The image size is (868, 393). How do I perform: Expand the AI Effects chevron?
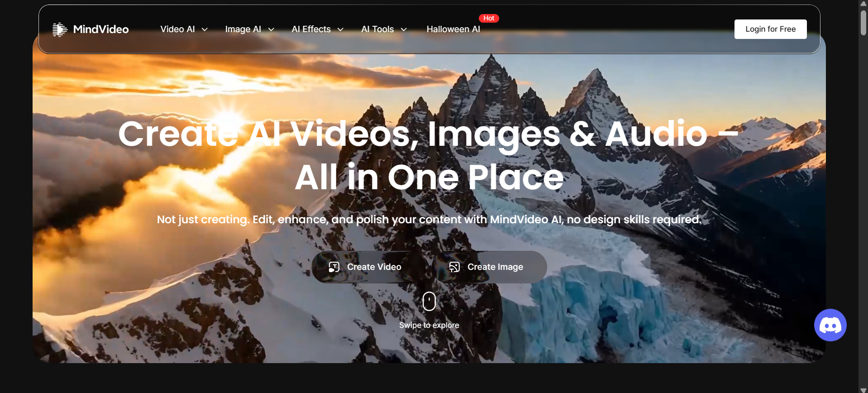coord(340,29)
